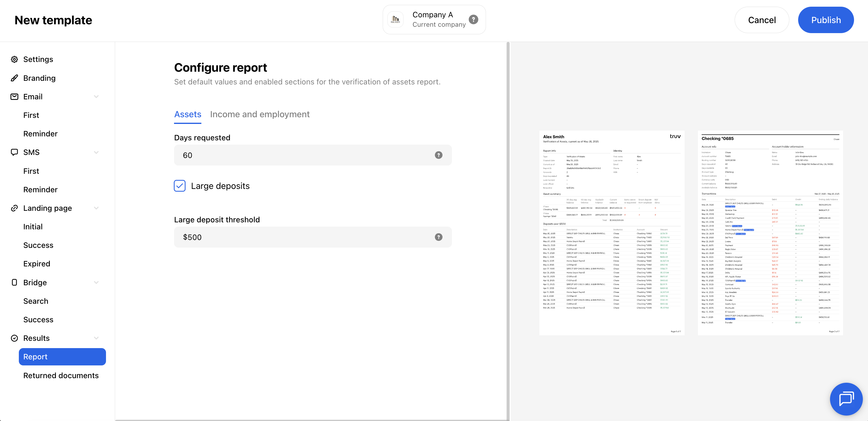868x421 pixels.
Task: Click the Results checkmark circle icon
Action: point(14,338)
